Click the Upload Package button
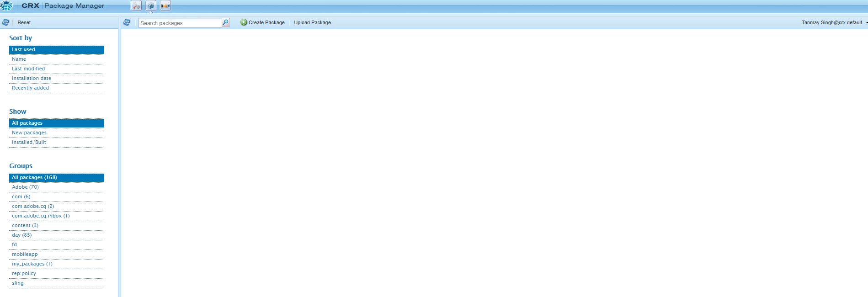The height and width of the screenshot is (297, 868). (312, 22)
